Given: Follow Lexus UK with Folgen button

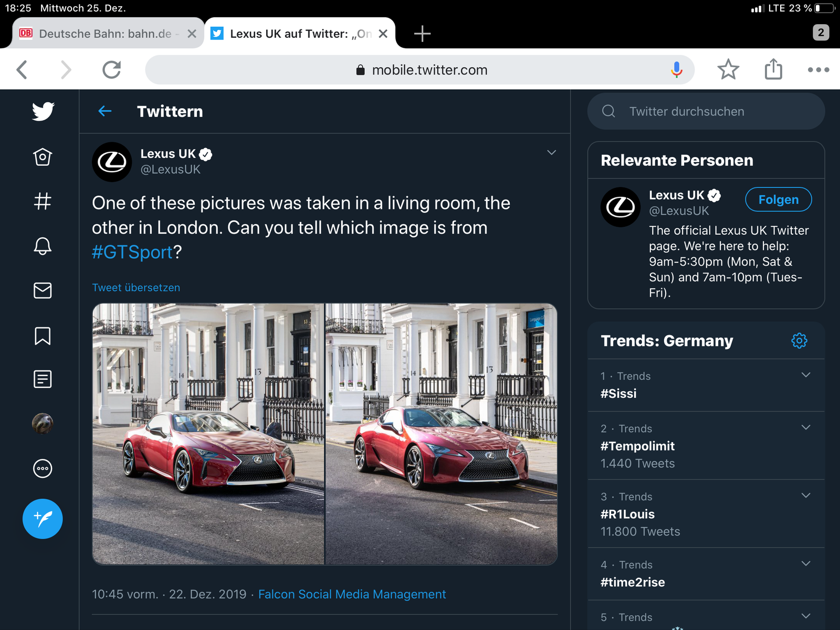Looking at the screenshot, I should tap(779, 199).
